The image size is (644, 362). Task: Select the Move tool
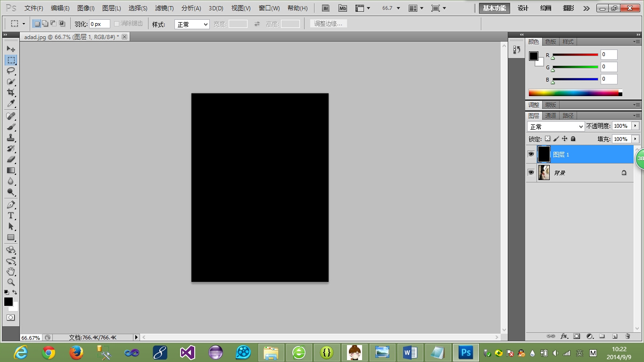[11, 49]
